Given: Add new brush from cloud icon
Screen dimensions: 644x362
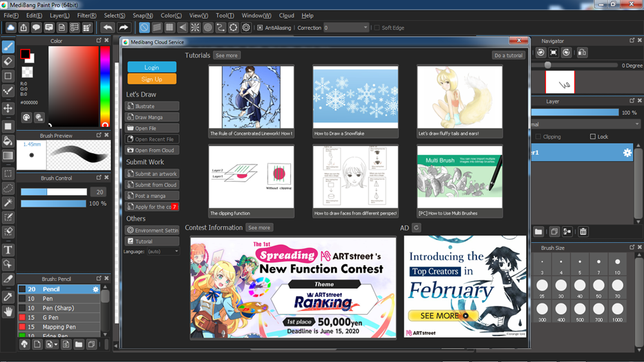Looking at the screenshot, I should pyautogui.click(x=24, y=345).
